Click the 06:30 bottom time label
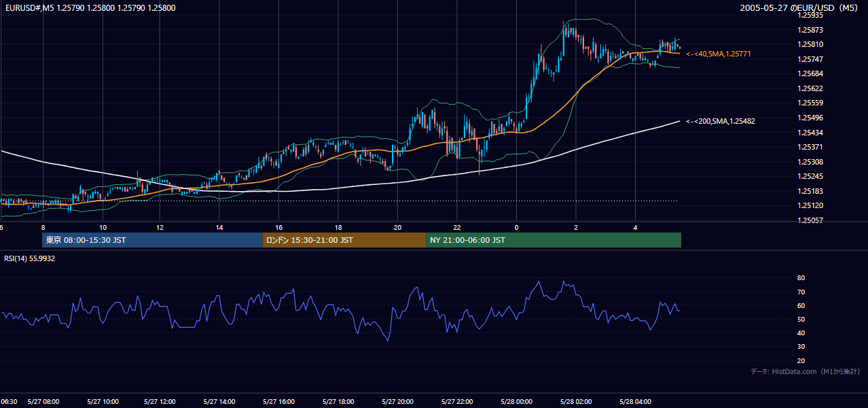 [8, 401]
